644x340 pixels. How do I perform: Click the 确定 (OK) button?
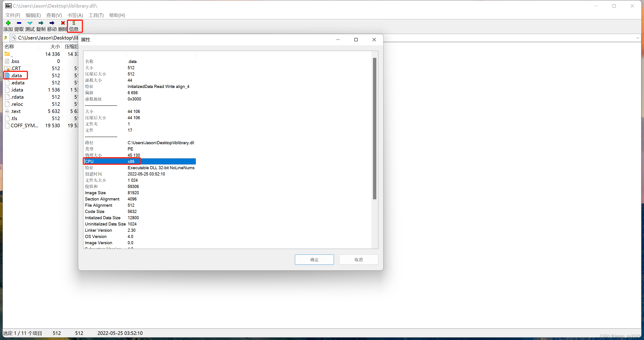pyautogui.click(x=314, y=260)
